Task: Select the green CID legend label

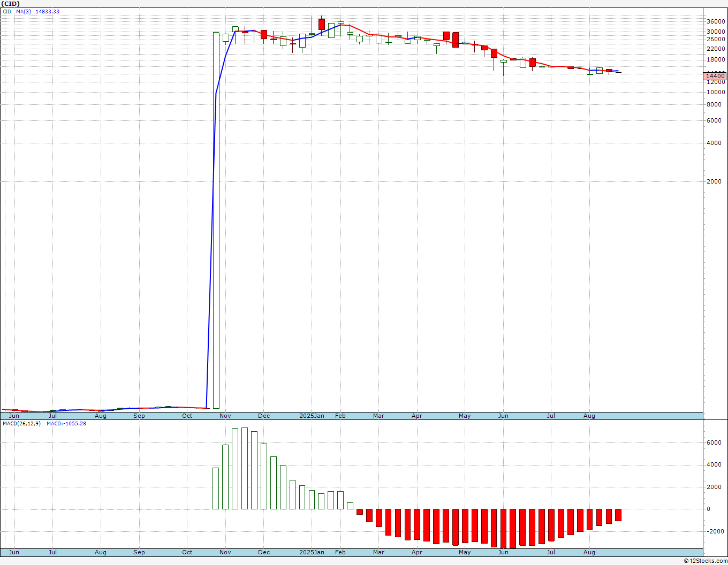Action: (x=7, y=11)
